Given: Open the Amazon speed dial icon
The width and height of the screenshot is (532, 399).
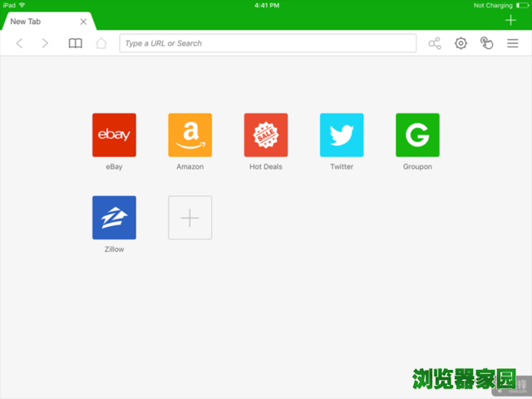Looking at the screenshot, I should [190, 135].
